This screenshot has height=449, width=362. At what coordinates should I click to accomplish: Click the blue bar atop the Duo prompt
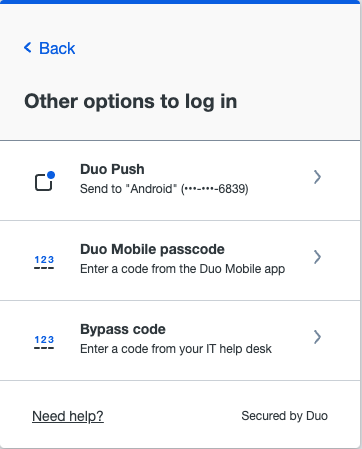click(180, 2)
